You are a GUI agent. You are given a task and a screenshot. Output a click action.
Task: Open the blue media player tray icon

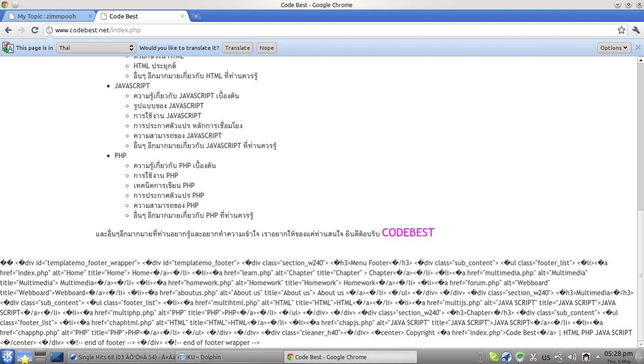pyautogui.click(x=507, y=357)
